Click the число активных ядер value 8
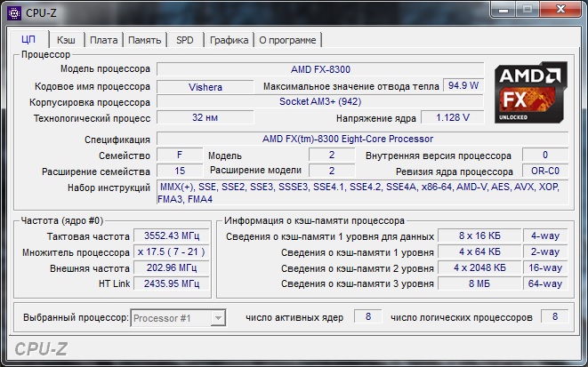Viewport: 588px width, 367px height. coord(368,316)
